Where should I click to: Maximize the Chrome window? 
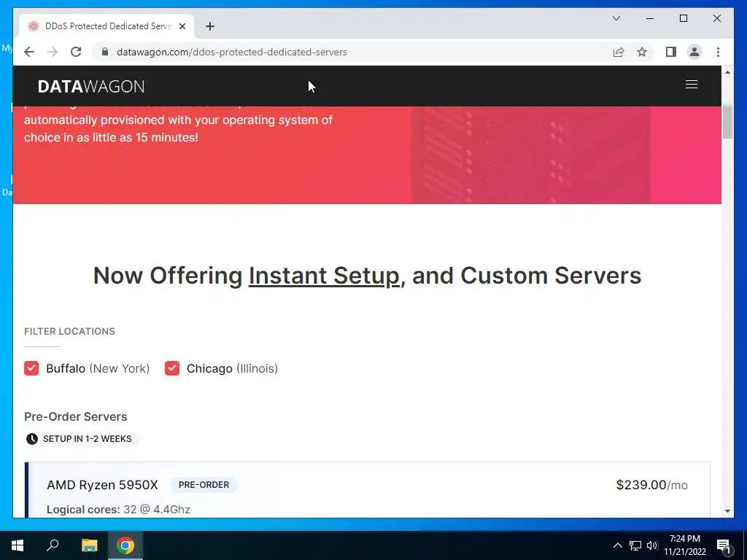click(x=683, y=18)
